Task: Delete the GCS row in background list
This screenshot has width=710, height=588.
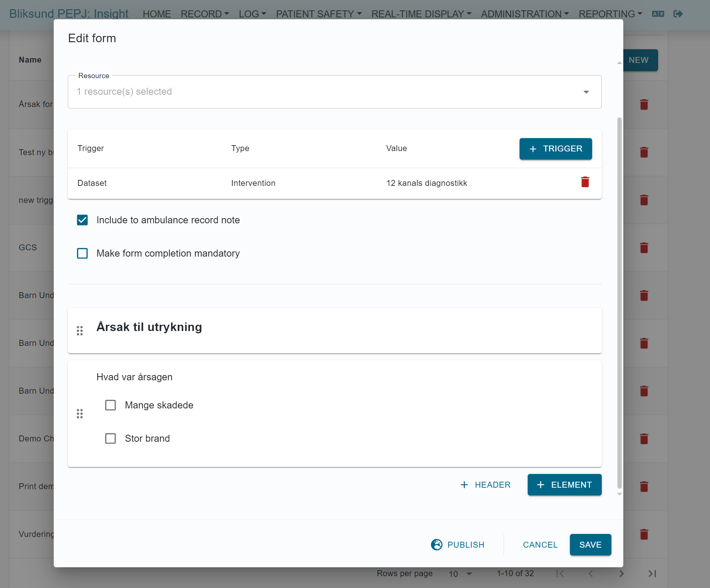Action: click(644, 248)
